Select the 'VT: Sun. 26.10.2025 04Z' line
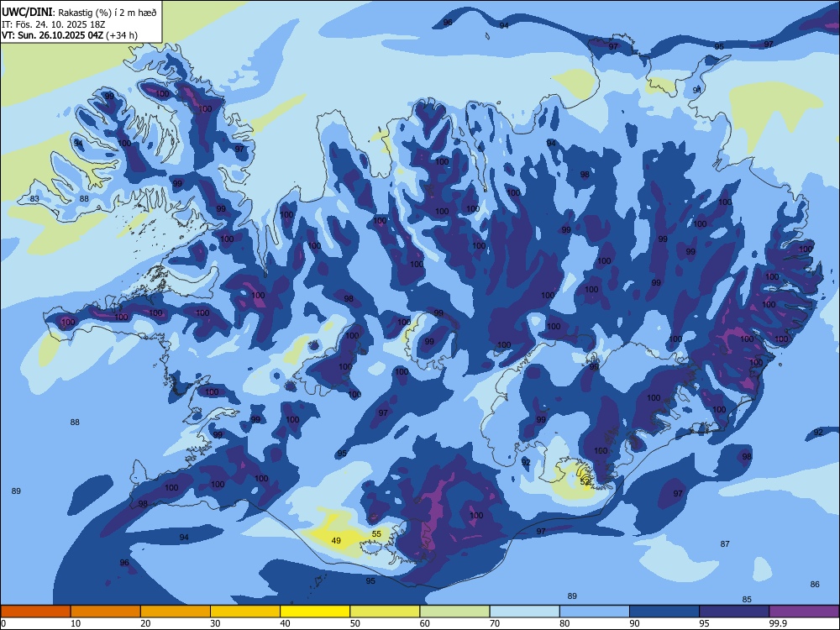Screen dimensions: 840x630 [52, 35]
